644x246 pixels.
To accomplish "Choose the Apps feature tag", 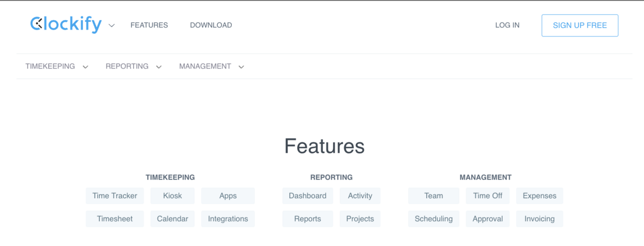I will pos(228,196).
